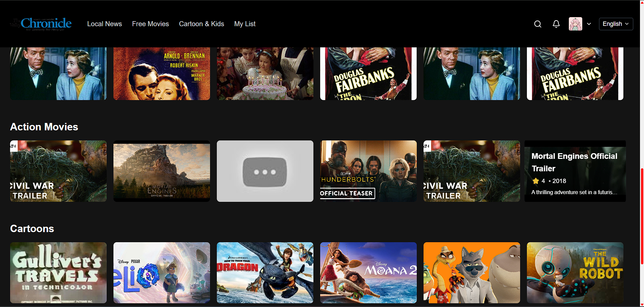The width and height of the screenshot is (644, 307).
Task: Open the English language dropdown
Action: click(x=616, y=24)
